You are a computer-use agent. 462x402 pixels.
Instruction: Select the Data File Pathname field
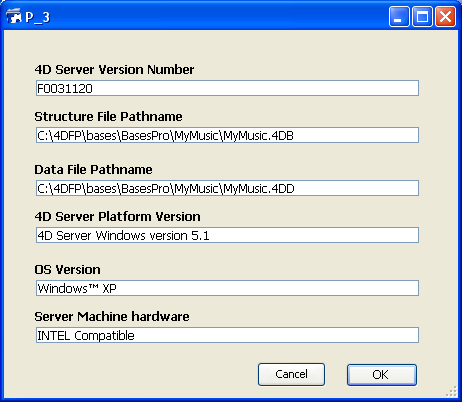[227, 188]
